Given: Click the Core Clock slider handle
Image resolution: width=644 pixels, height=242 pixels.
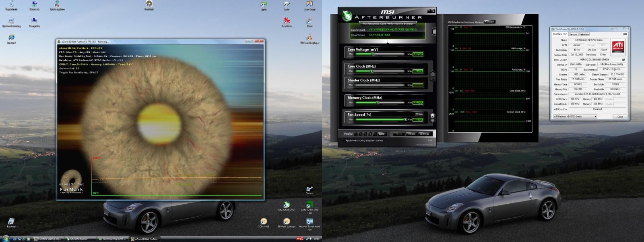Looking at the screenshot, I should [372, 71].
